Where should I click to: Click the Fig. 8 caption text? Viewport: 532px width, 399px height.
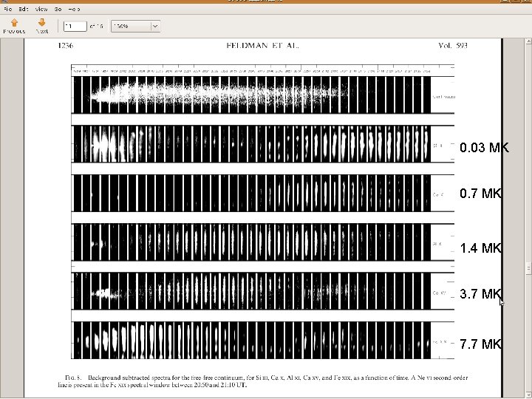point(263,381)
